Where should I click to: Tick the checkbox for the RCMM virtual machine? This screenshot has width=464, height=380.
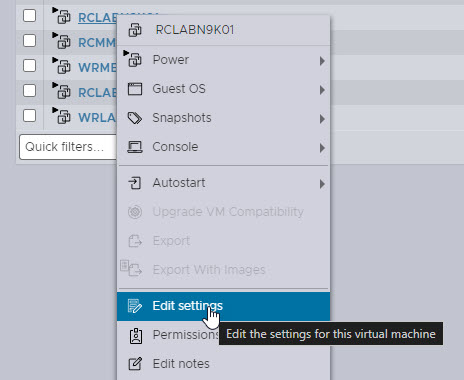(x=29, y=41)
